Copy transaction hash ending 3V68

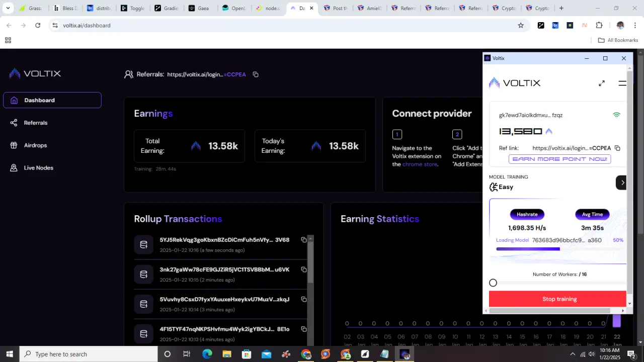[x=304, y=240]
